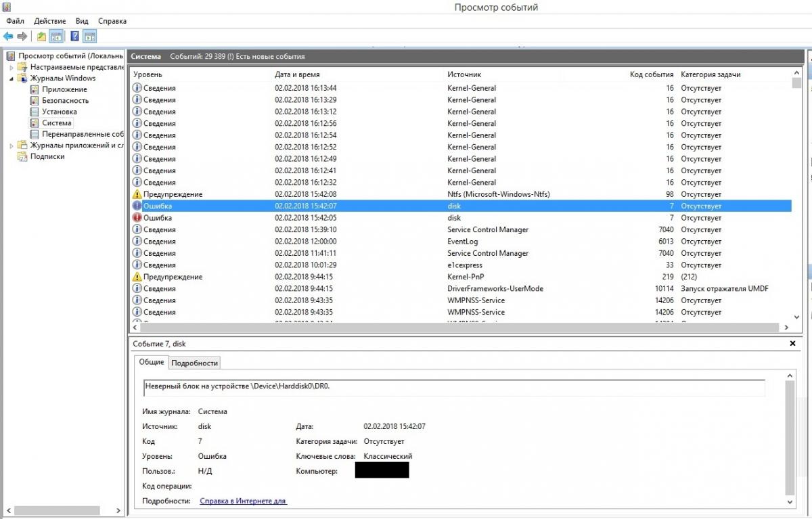The width and height of the screenshot is (812, 519).
Task: Click the blue Back arrow in toolbar
Action: [x=8, y=37]
